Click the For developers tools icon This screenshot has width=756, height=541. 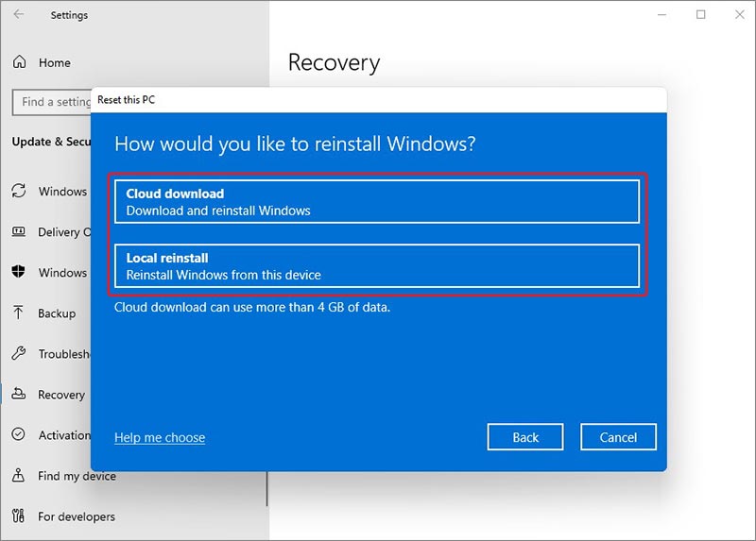(18, 516)
